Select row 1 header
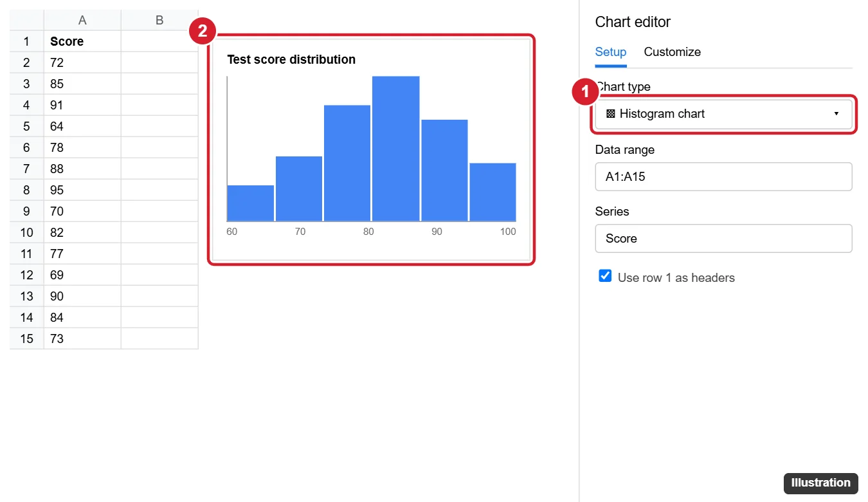This screenshot has height=502, width=868. 26,41
